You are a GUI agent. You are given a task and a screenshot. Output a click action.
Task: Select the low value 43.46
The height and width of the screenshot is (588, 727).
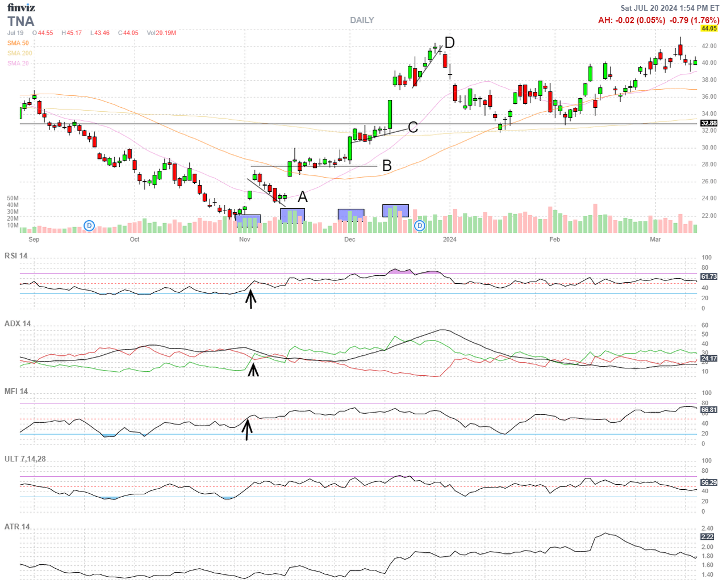click(102, 33)
